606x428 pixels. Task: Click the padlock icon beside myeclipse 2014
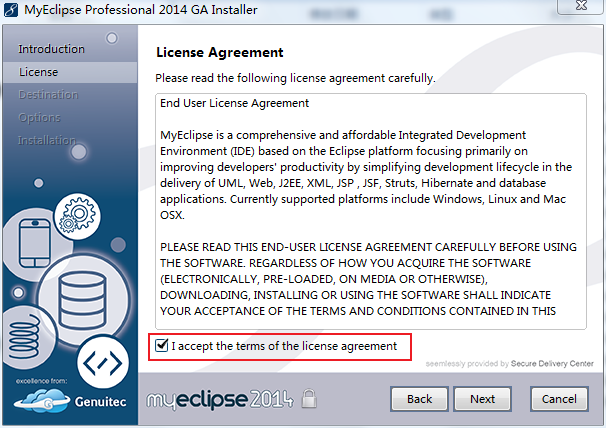(309, 399)
